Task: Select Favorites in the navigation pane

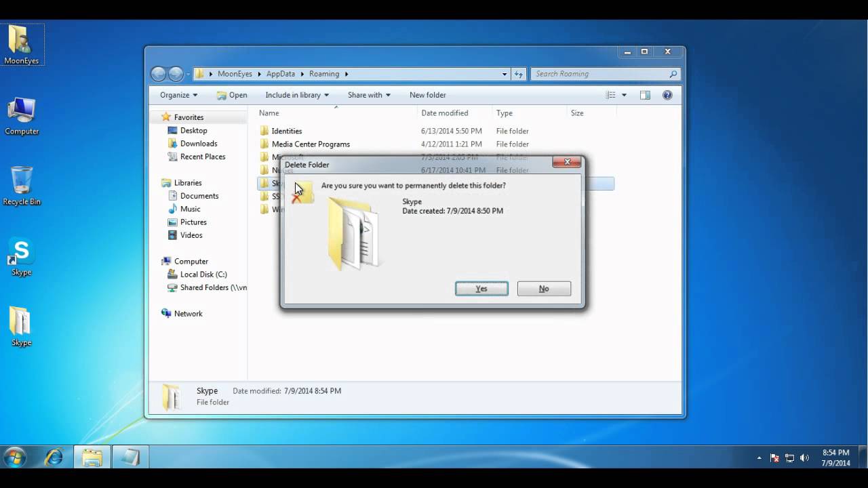Action: [x=189, y=117]
